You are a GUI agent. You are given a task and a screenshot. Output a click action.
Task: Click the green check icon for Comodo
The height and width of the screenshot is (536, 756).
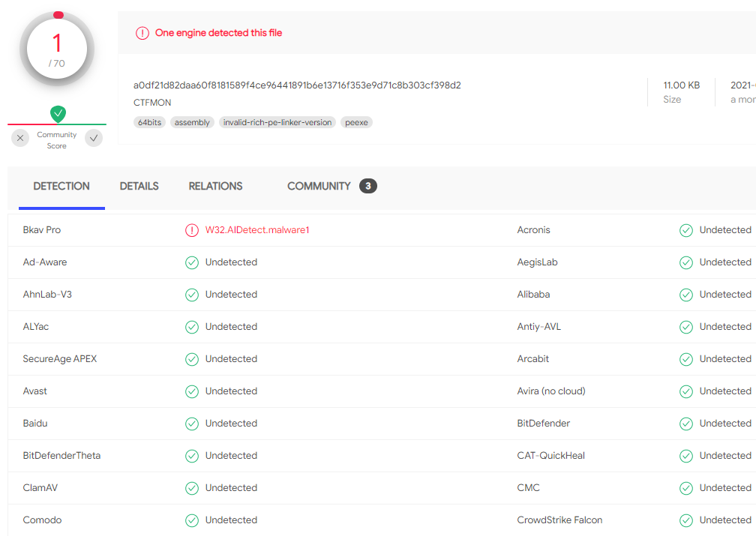192,520
